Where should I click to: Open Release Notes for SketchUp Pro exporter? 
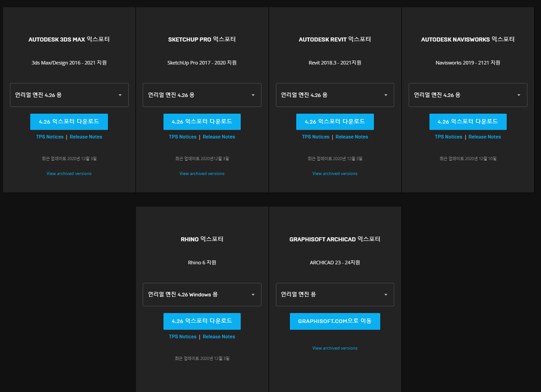(219, 137)
